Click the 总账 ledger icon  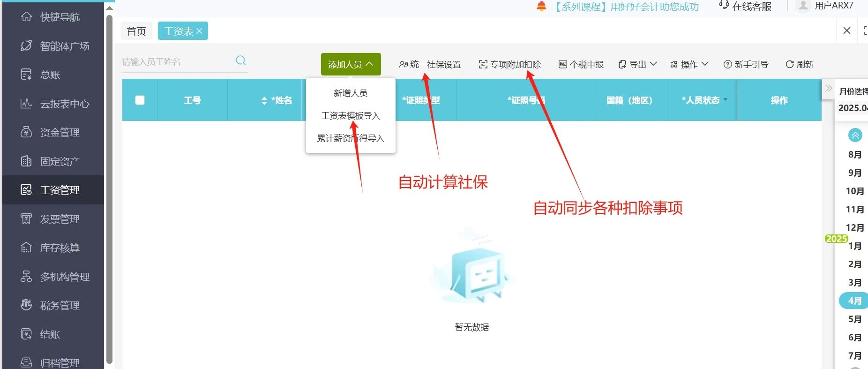(x=26, y=75)
